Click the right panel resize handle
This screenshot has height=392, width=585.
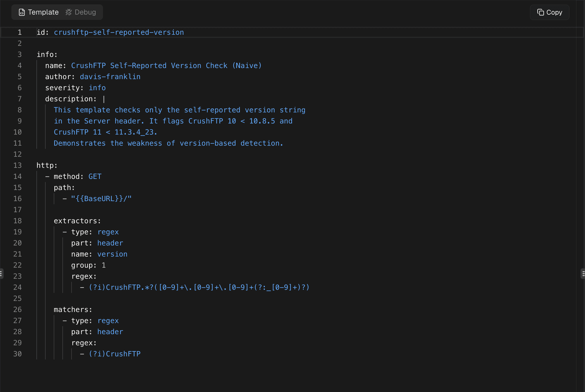[583, 274]
